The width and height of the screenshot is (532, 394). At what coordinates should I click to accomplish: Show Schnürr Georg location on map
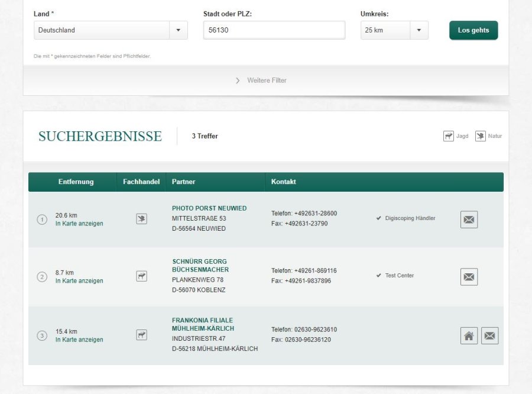click(79, 281)
